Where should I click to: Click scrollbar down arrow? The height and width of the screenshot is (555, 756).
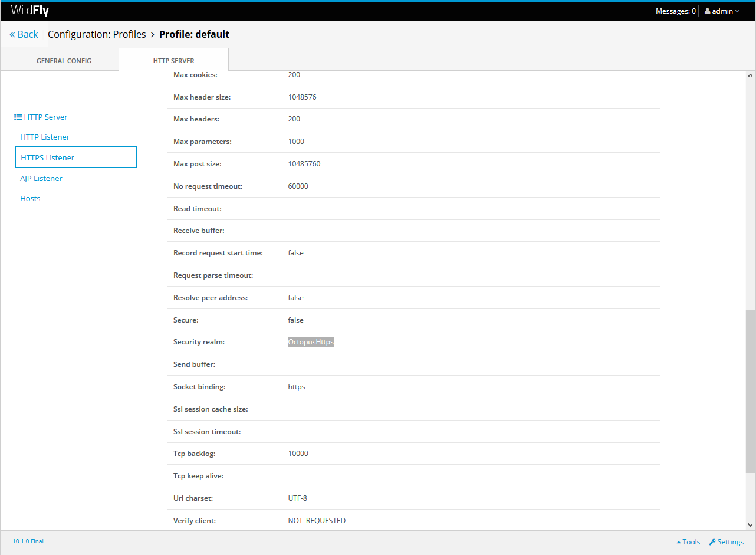click(750, 524)
